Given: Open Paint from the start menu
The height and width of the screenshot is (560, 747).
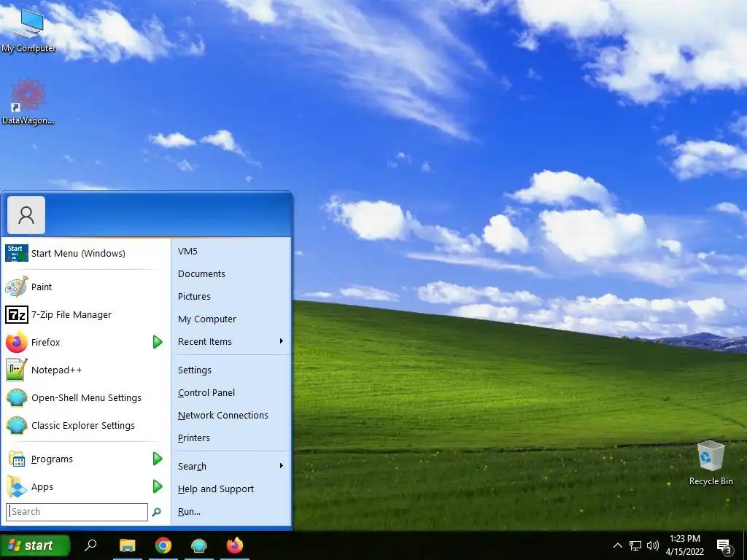Looking at the screenshot, I should (86, 287).
